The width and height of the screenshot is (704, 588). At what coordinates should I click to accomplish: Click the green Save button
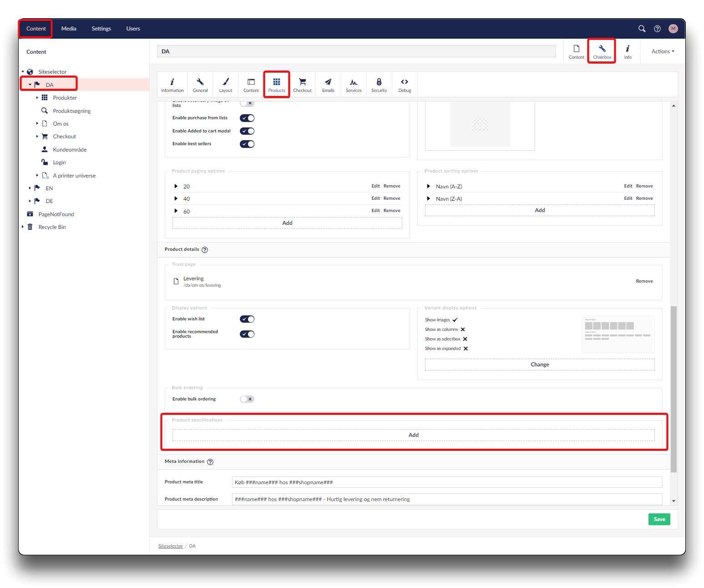coord(659,519)
